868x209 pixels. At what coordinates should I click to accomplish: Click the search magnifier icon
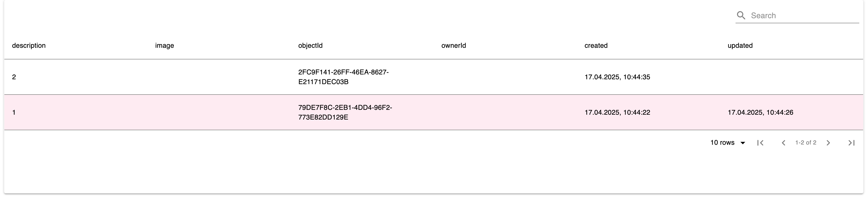741,16
